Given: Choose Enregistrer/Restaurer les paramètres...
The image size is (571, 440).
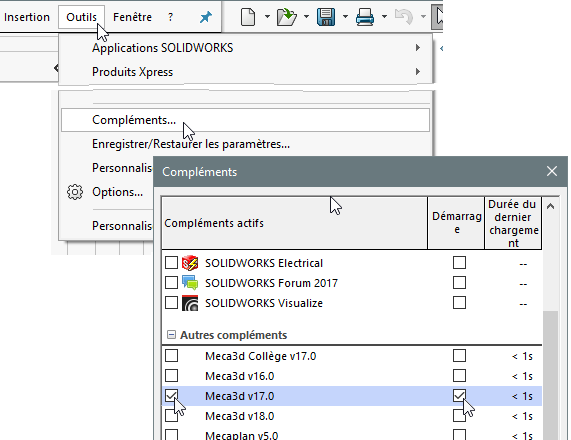Looking at the screenshot, I should click(191, 144).
